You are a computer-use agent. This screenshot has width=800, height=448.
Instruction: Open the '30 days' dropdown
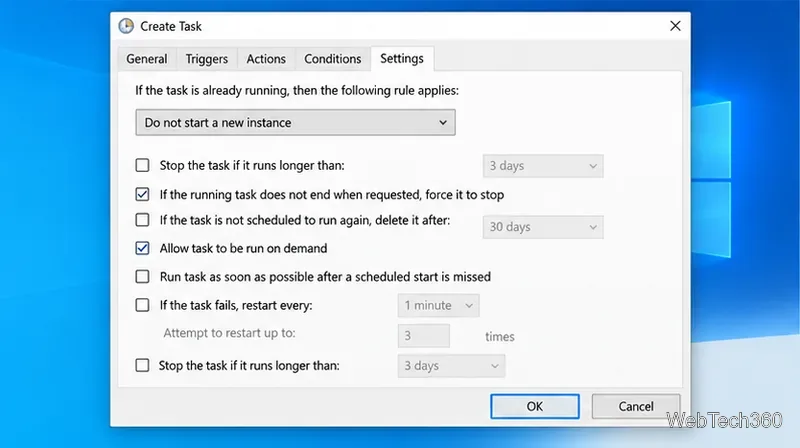pyautogui.click(x=543, y=227)
